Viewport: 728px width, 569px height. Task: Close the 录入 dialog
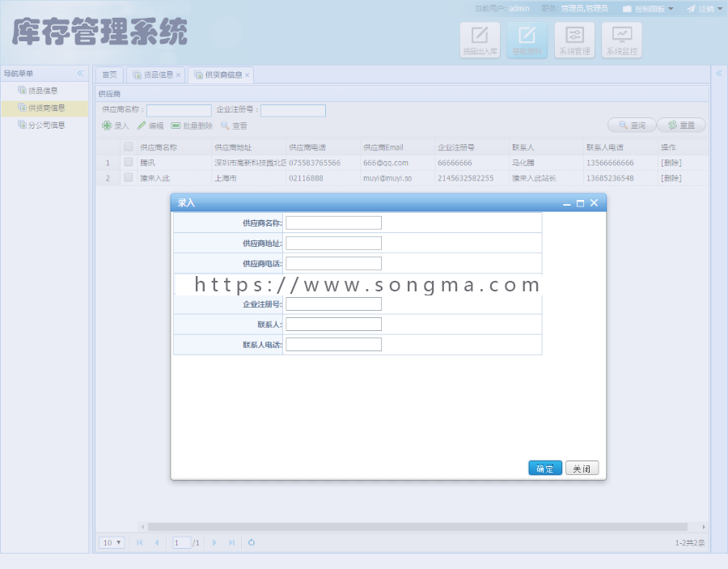(595, 203)
